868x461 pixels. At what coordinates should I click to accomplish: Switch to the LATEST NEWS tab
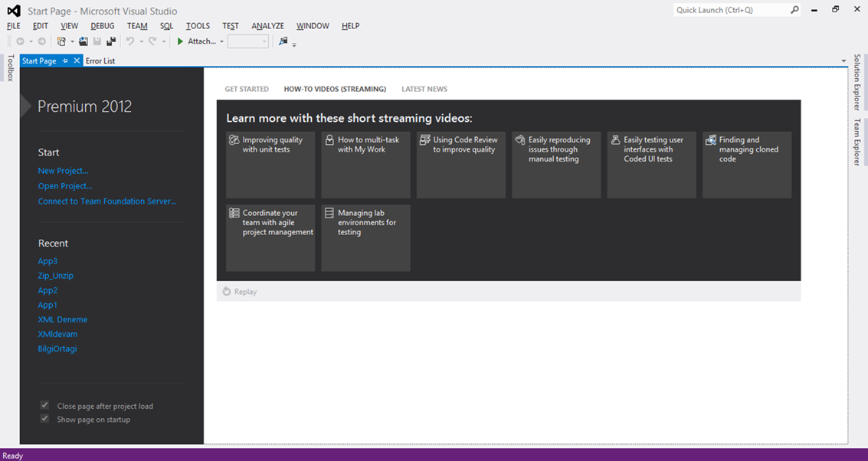click(424, 89)
